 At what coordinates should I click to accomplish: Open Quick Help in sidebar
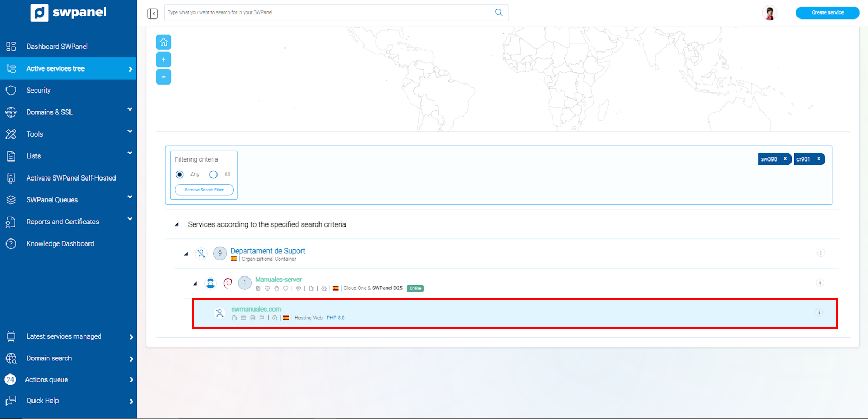tap(68, 401)
